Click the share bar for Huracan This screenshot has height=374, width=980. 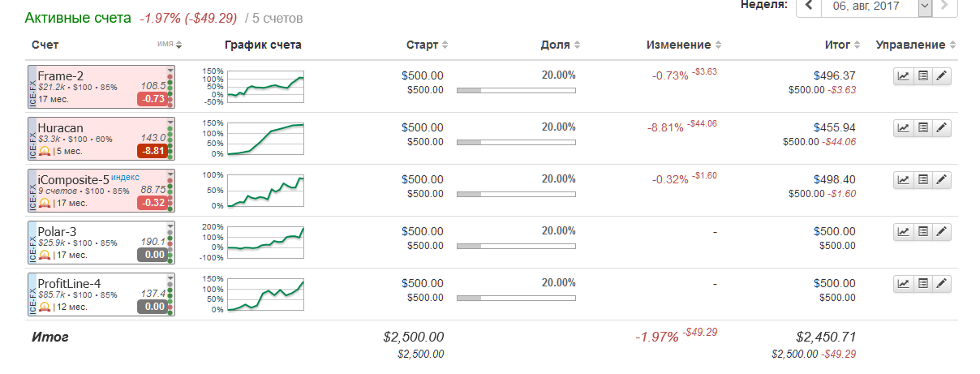[x=516, y=142]
